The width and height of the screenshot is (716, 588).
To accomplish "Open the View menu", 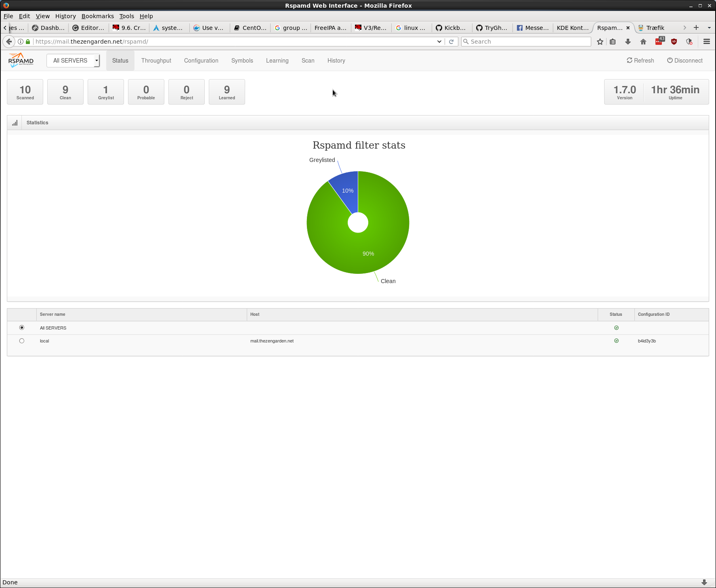I will click(x=43, y=16).
